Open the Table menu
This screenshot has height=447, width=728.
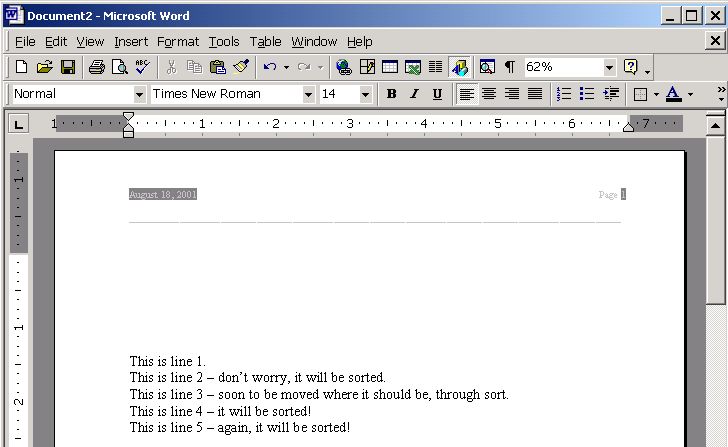coord(265,41)
